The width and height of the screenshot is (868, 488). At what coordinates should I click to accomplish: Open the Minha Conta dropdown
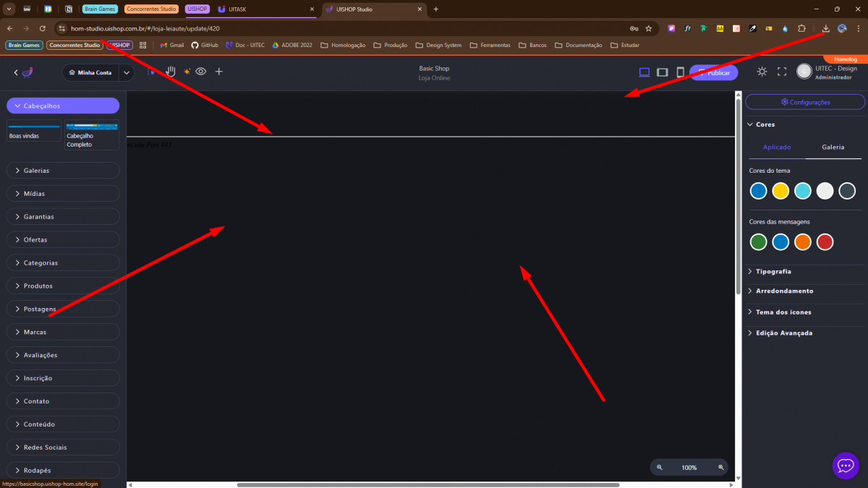[x=127, y=72]
